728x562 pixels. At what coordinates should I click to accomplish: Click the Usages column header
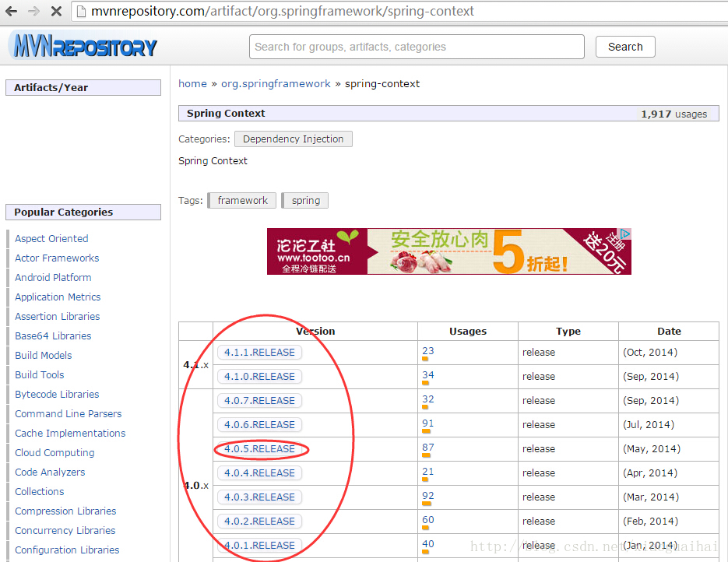click(x=467, y=332)
